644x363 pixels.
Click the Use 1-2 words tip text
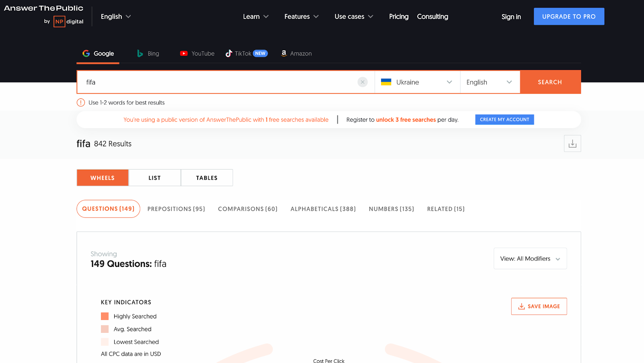tap(126, 103)
